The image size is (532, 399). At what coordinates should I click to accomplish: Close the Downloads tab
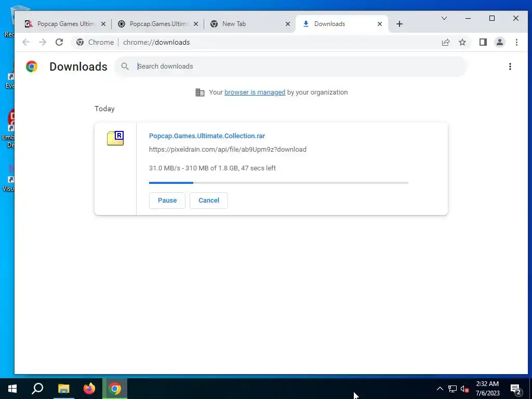pyautogui.click(x=380, y=24)
